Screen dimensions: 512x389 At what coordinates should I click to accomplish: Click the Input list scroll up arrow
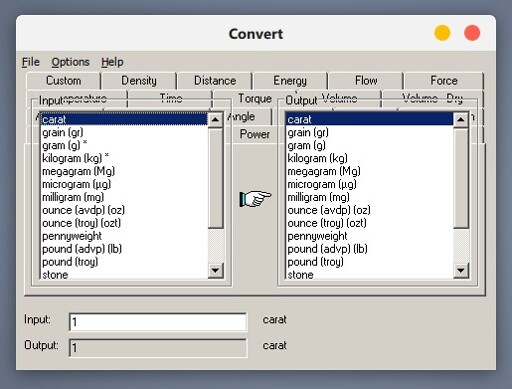[215, 120]
